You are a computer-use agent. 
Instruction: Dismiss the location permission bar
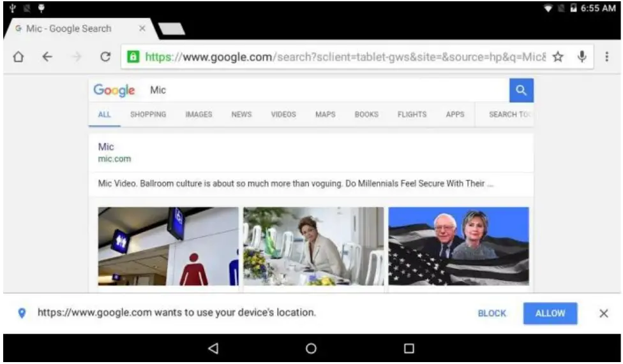coord(604,313)
